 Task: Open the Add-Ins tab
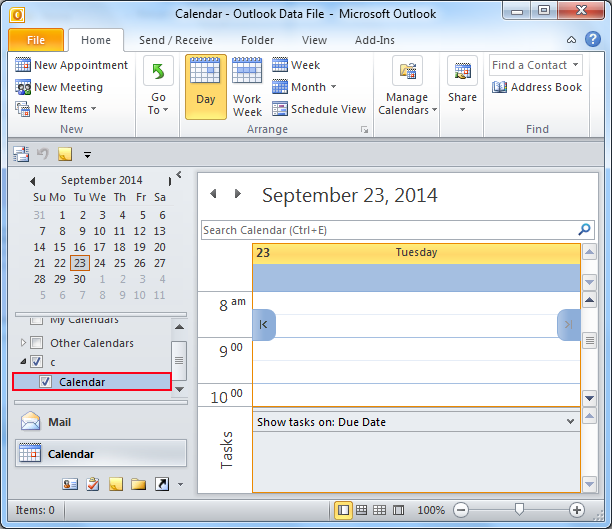(375, 40)
